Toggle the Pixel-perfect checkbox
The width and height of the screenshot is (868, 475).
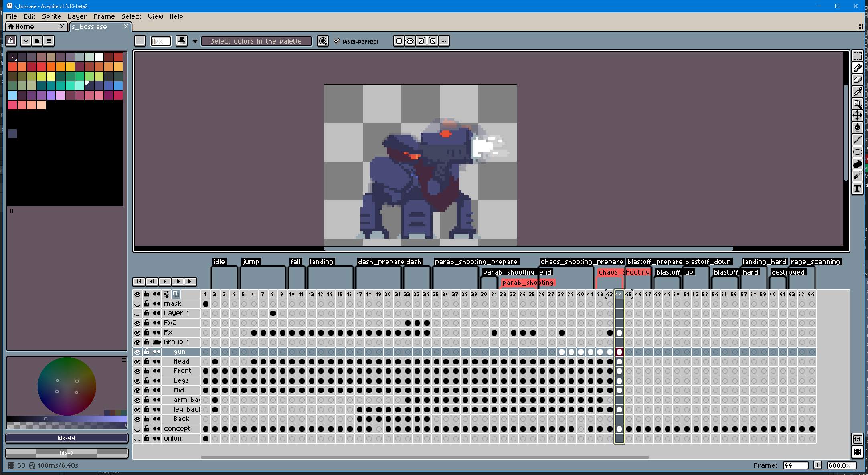coord(337,41)
